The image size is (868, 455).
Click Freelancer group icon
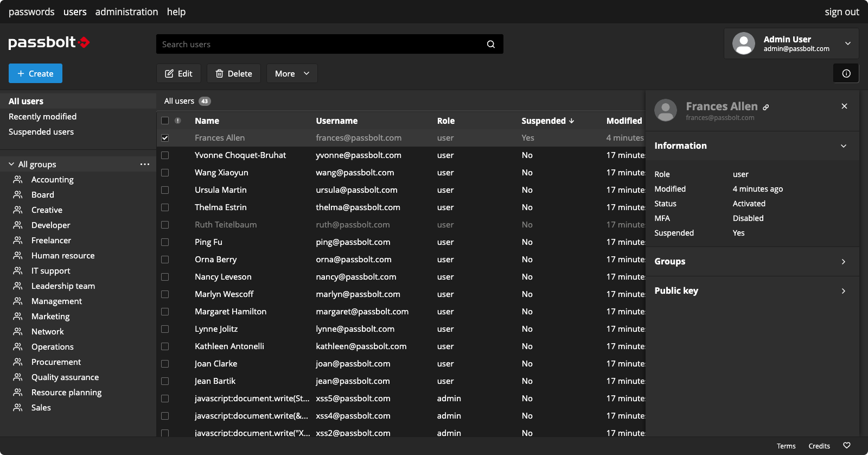click(18, 240)
